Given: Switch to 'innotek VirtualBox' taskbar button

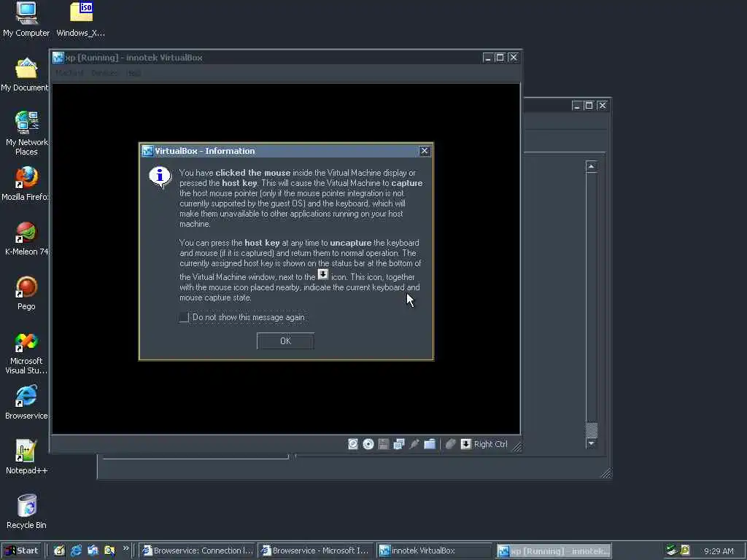Looking at the screenshot, I should [435, 551].
